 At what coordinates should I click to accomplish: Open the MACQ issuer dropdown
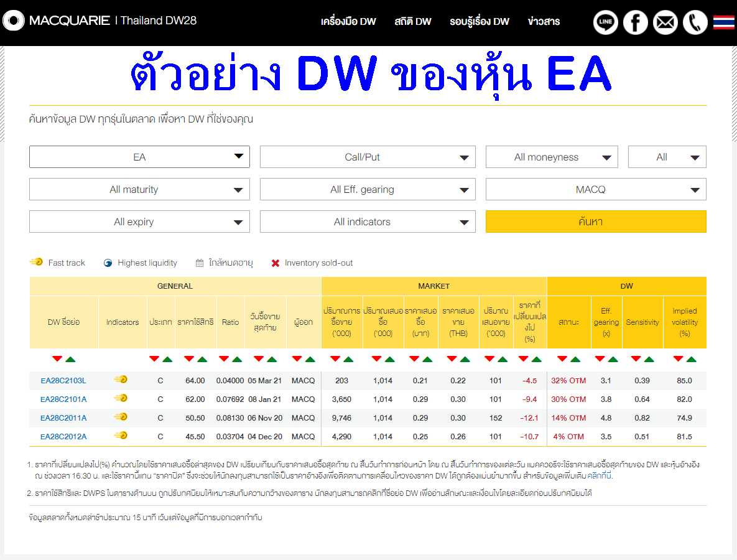tap(596, 190)
